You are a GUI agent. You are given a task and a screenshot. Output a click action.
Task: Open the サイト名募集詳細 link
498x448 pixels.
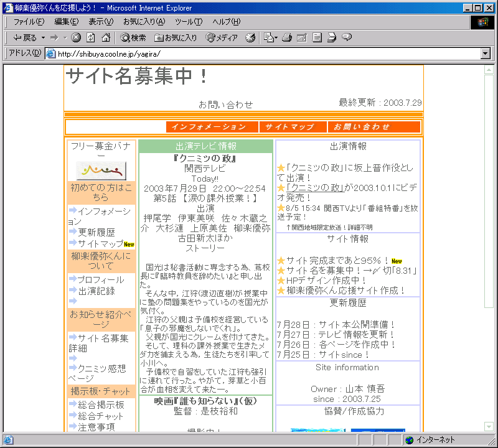pos(99,343)
